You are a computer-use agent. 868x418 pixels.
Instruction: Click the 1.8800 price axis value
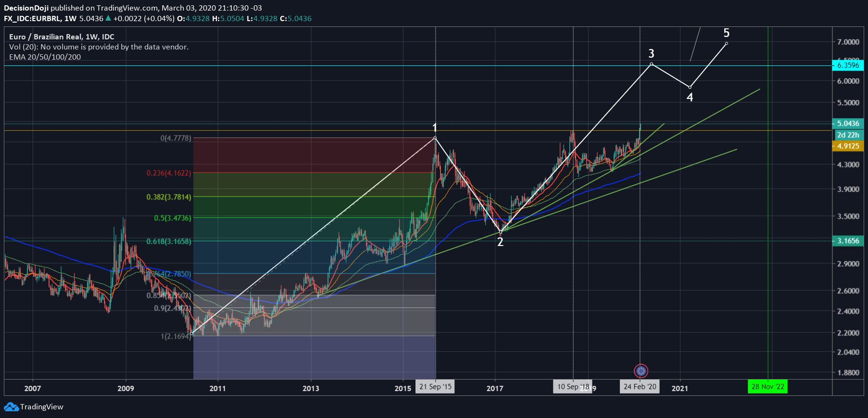[x=848, y=373]
